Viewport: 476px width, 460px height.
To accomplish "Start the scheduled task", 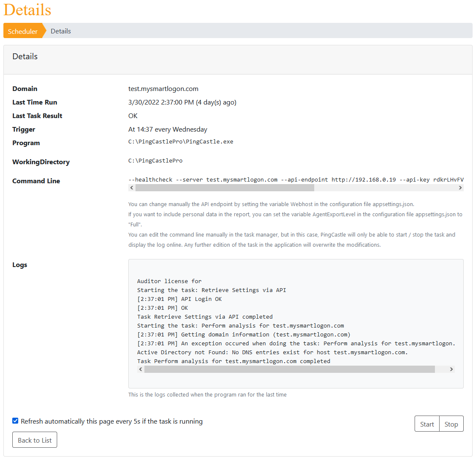I will click(x=427, y=424).
